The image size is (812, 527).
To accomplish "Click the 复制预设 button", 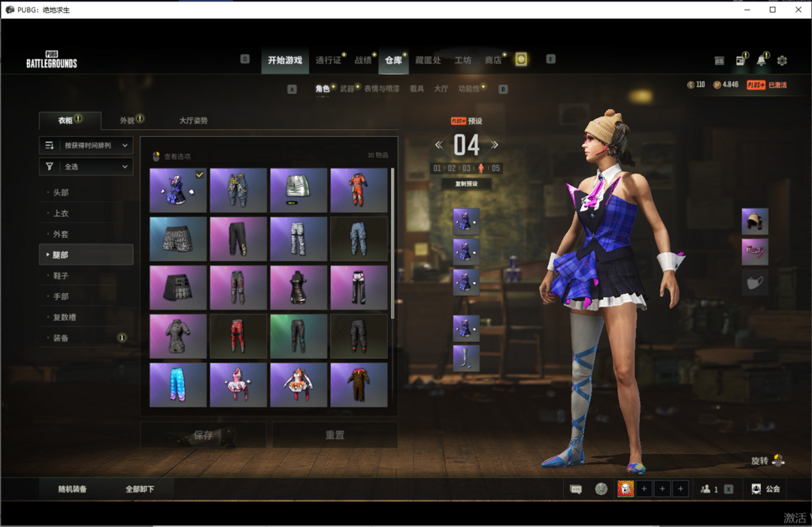I will point(466,183).
